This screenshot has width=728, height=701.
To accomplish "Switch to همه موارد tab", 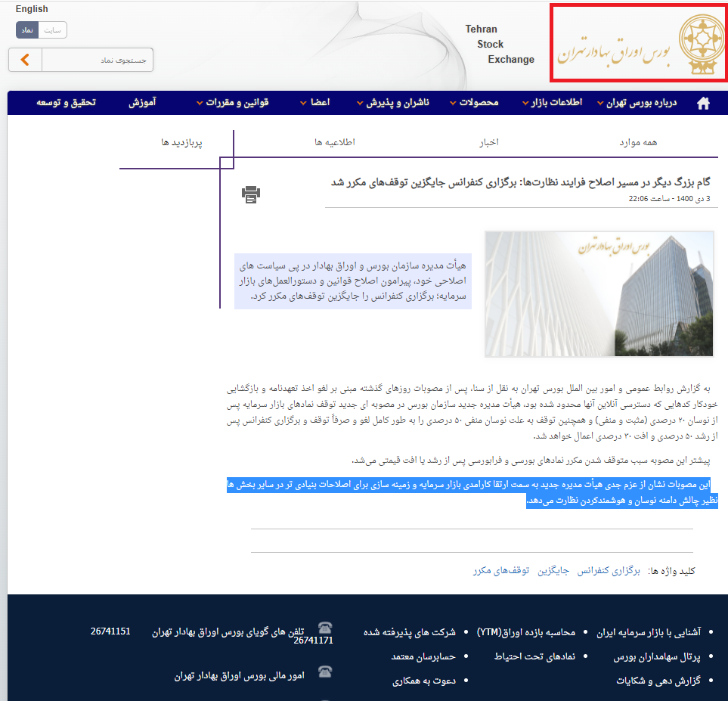I will click(x=638, y=143).
